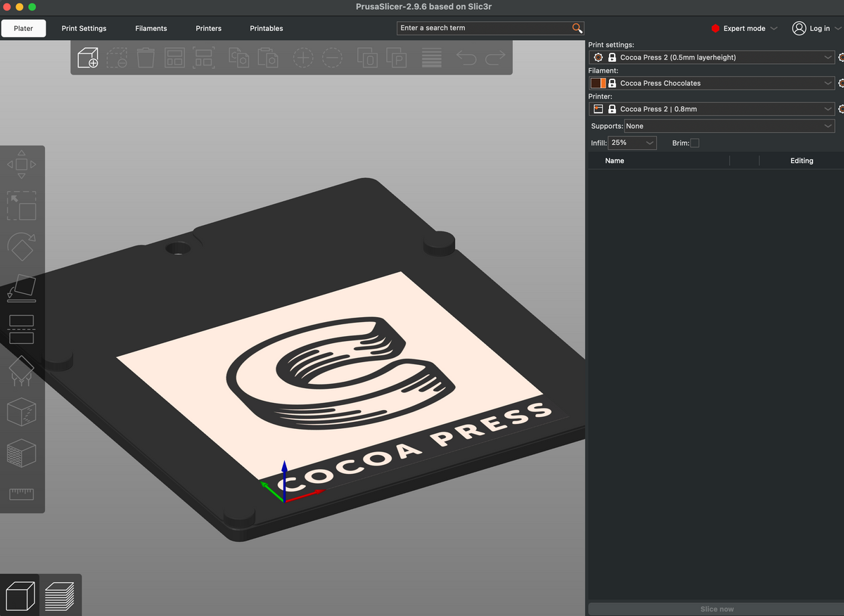
Task: Click the Paste clipboard icon
Action: (268, 58)
